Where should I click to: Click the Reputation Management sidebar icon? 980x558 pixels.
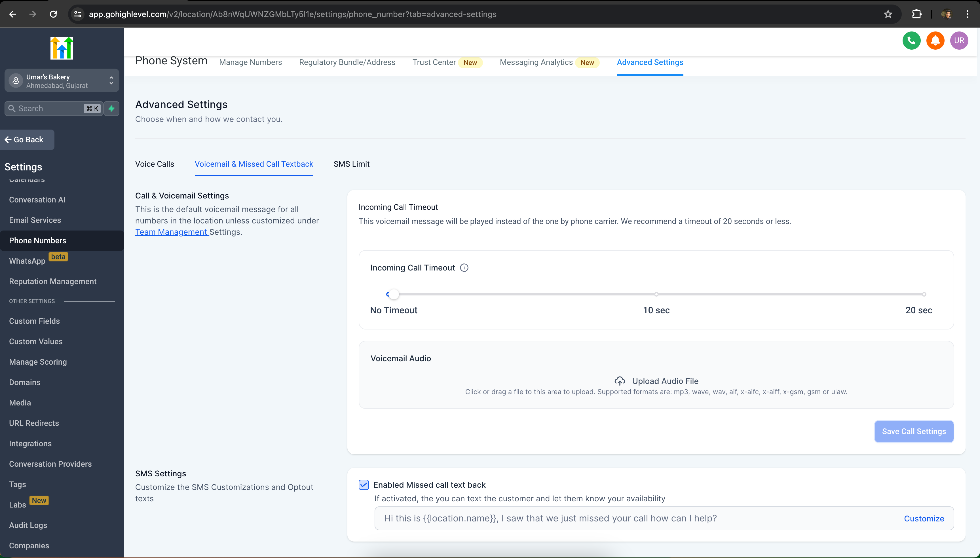[52, 281]
